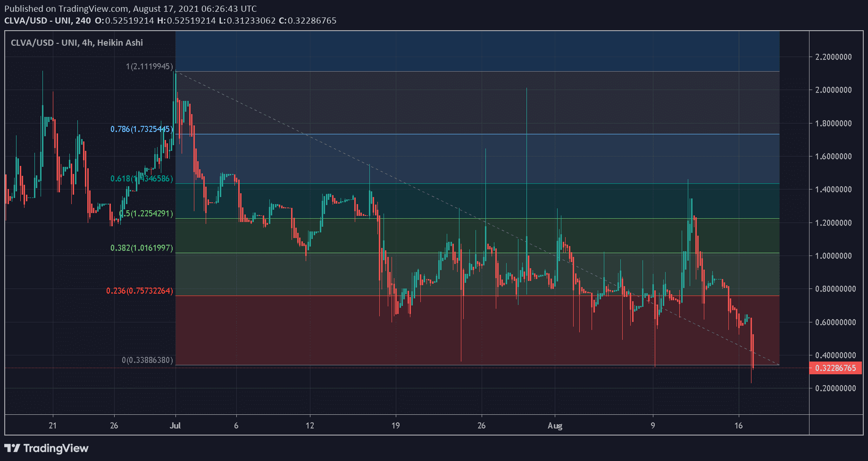
Task: Click the TradingView logo icon
Action: pyautogui.click(x=12, y=448)
